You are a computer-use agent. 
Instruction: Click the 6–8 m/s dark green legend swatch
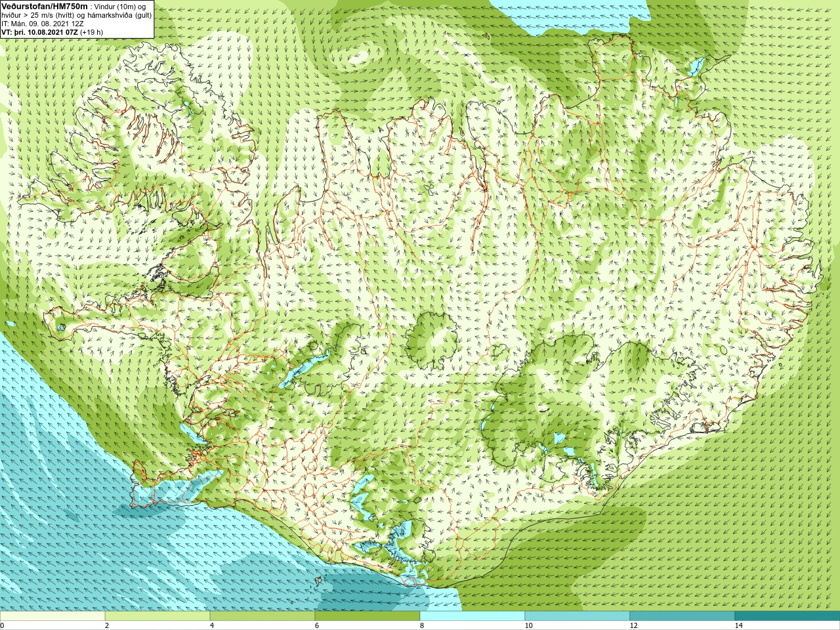[x=367, y=616]
